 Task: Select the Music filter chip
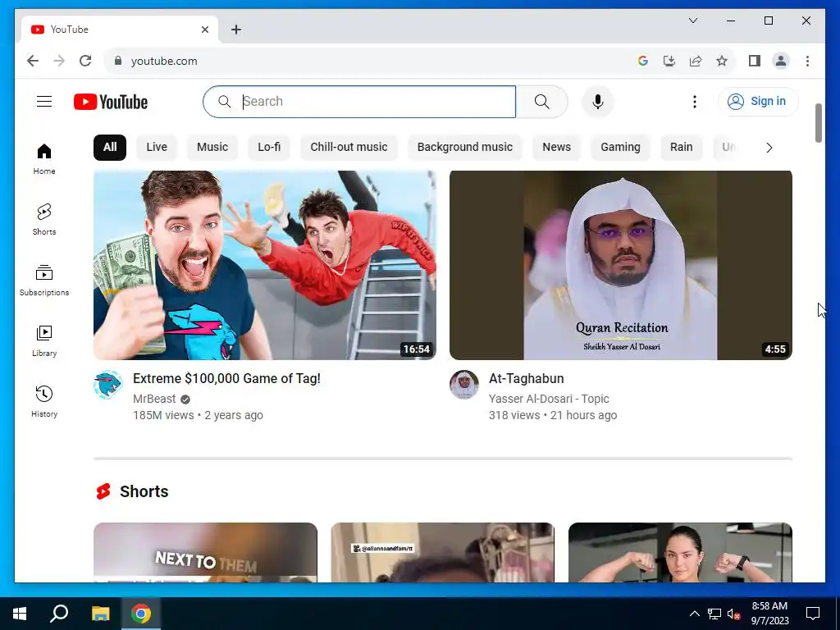(x=212, y=148)
